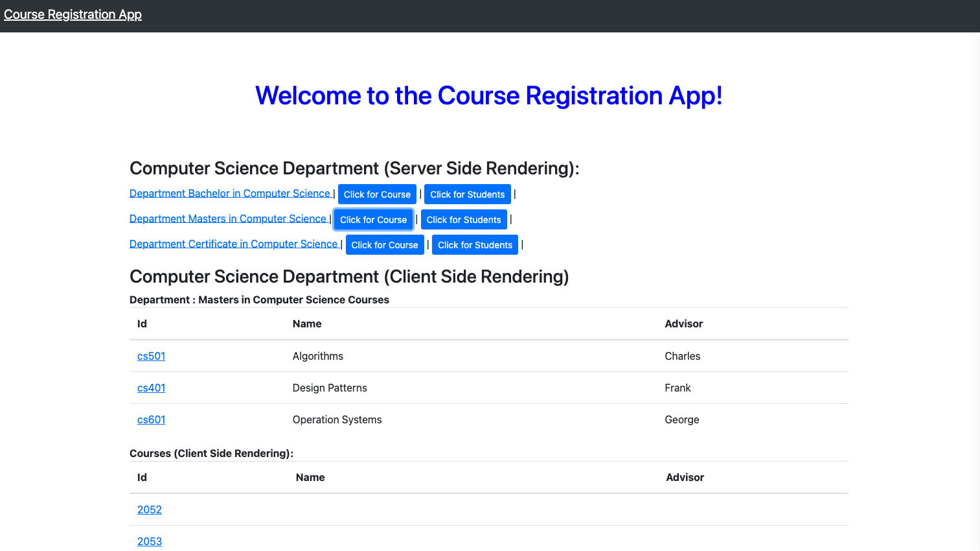Click the Courses (Client Side Rendering) label
Image resolution: width=980 pixels, height=551 pixels.
tap(211, 453)
